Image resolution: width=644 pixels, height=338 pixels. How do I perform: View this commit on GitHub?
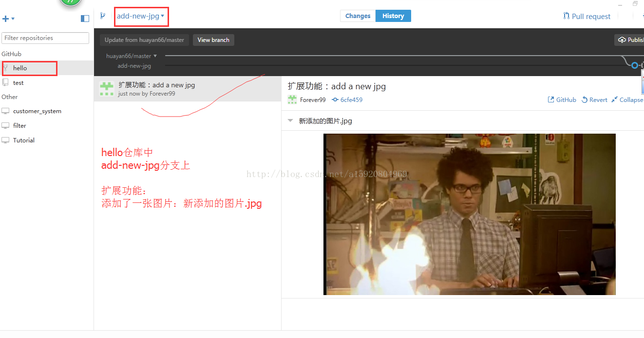click(562, 99)
